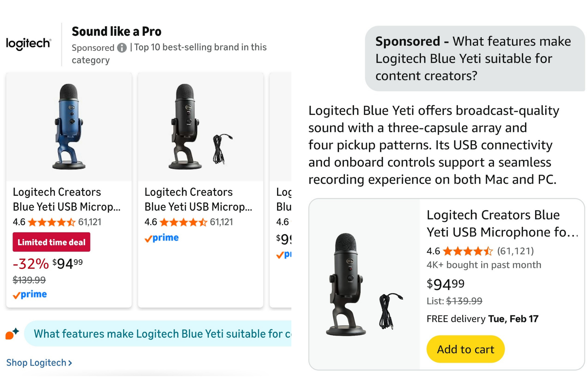Click the microphone thumbnail in right panel

(x=364, y=284)
